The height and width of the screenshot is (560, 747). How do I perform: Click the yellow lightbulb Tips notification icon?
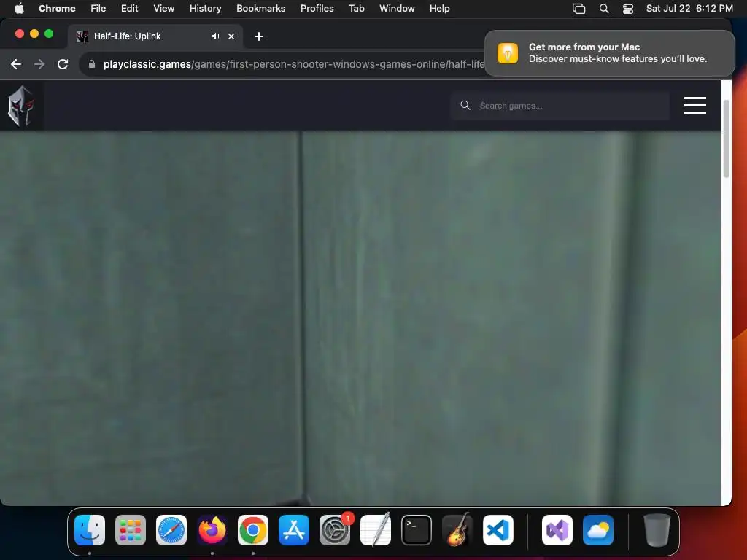coord(508,52)
